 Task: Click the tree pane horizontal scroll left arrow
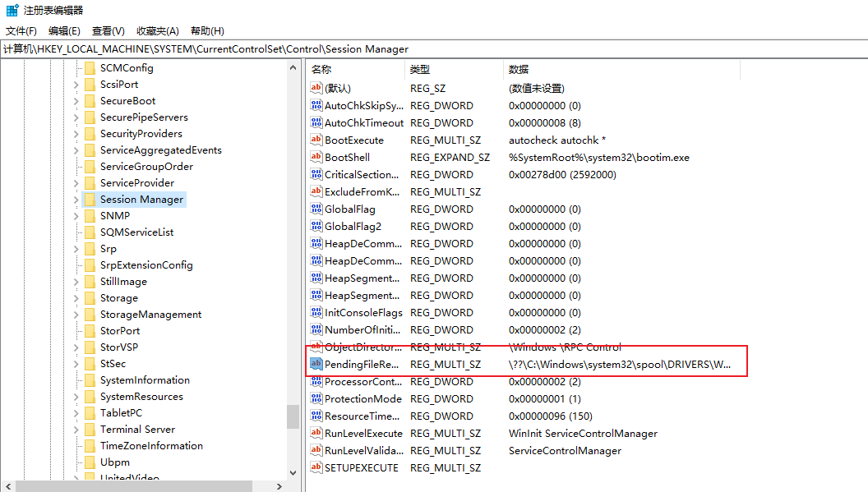point(7,486)
